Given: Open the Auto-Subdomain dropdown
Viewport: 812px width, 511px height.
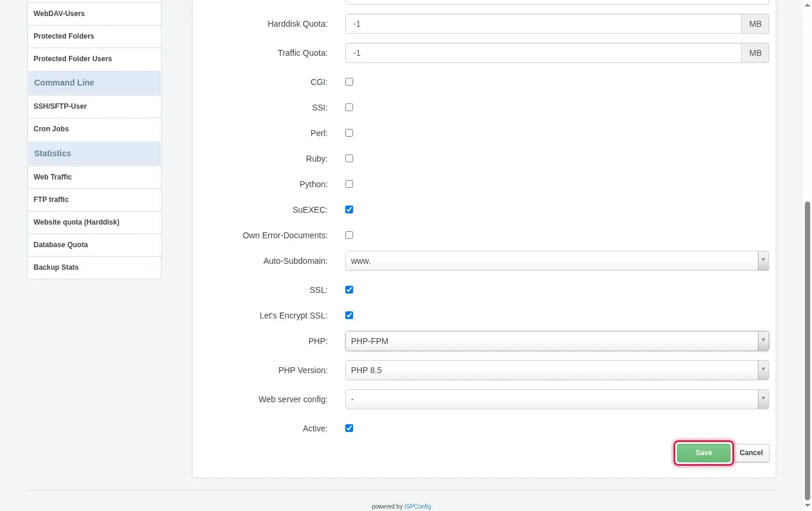Looking at the screenshot, I should [x=557, y=261].
